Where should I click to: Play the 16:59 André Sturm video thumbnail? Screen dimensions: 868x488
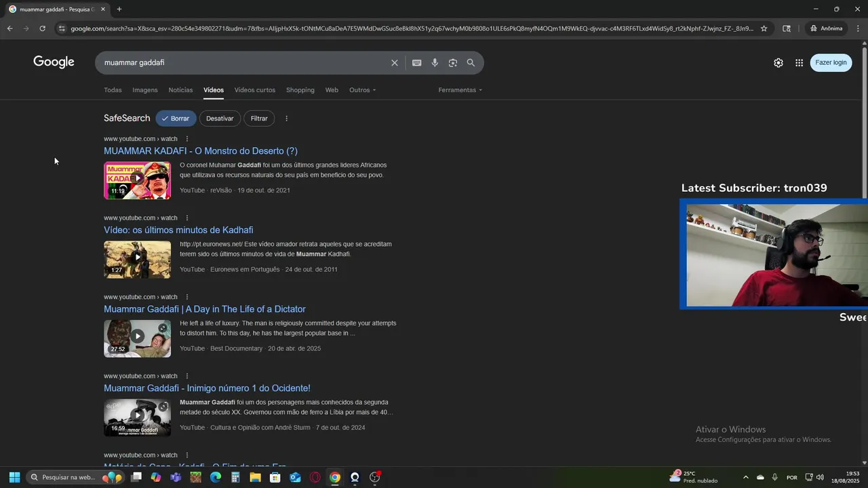tap(137, 418)
